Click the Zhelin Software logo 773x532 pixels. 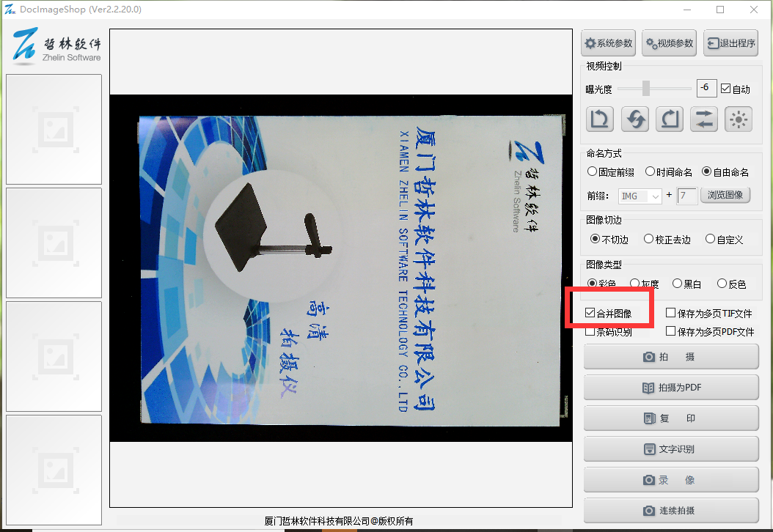(x=56, y=46)
